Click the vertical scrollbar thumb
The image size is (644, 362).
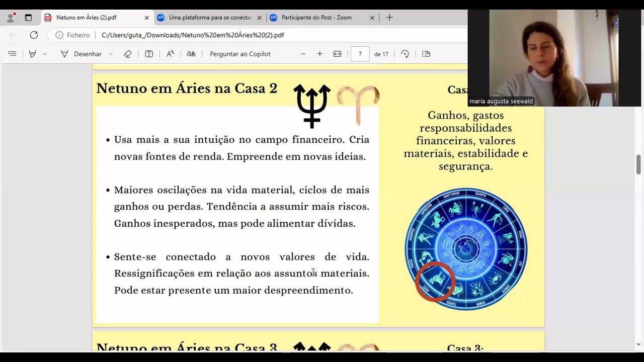point(638,164)
